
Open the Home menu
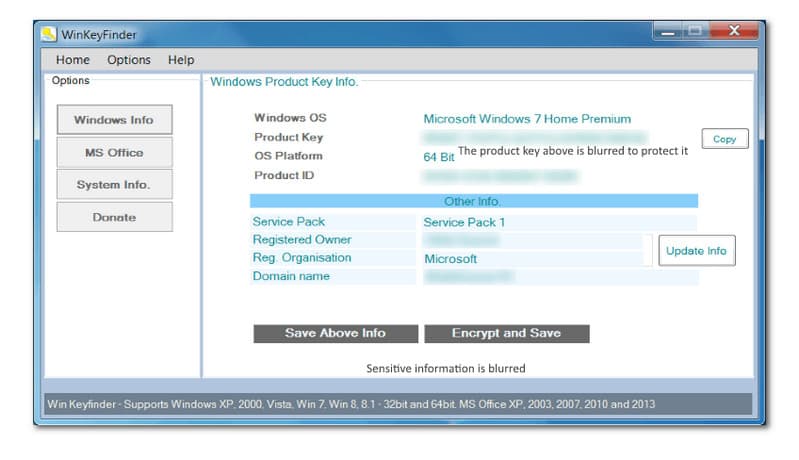pos(73,60)
